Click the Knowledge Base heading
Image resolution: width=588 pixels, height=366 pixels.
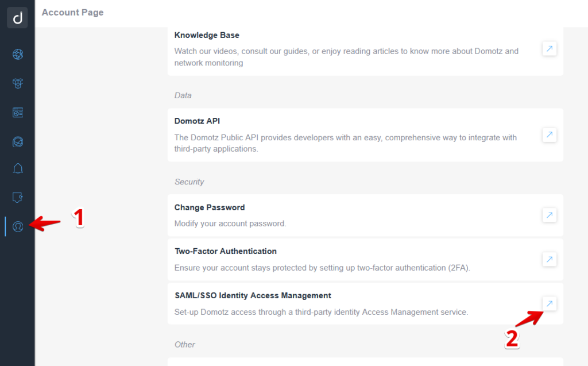(x=207, y=35)
